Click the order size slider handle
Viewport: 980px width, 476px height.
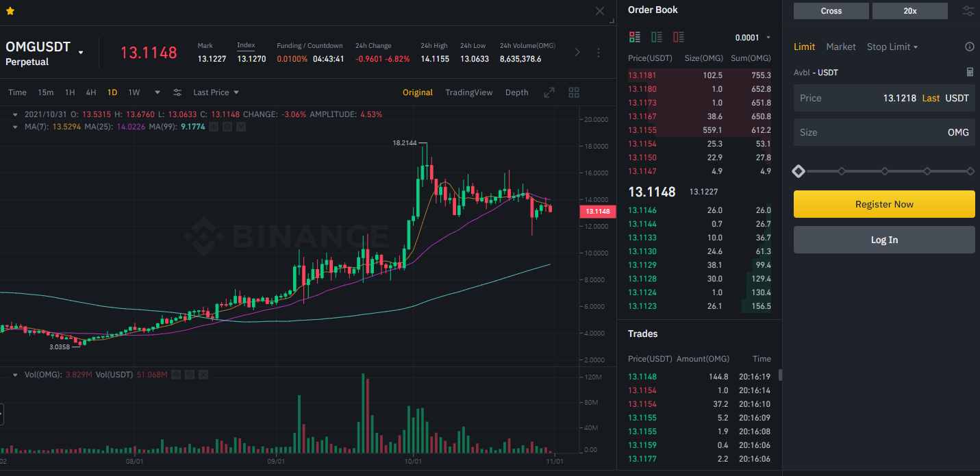[799, 171]
